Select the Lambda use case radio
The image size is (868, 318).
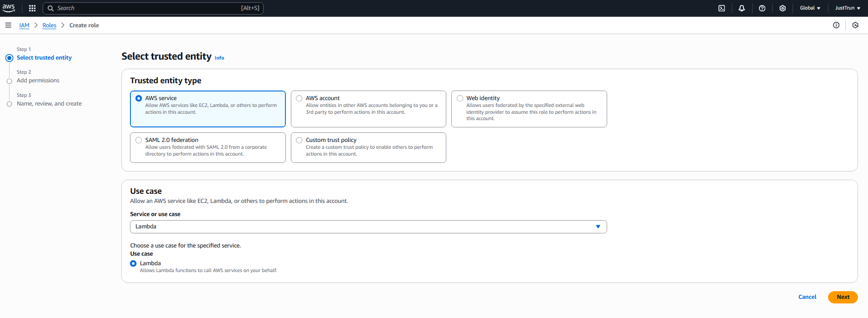133,263
